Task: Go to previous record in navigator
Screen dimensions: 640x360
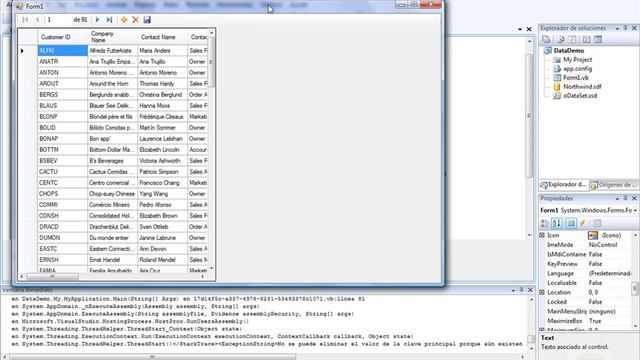Action: click(37, 20)
